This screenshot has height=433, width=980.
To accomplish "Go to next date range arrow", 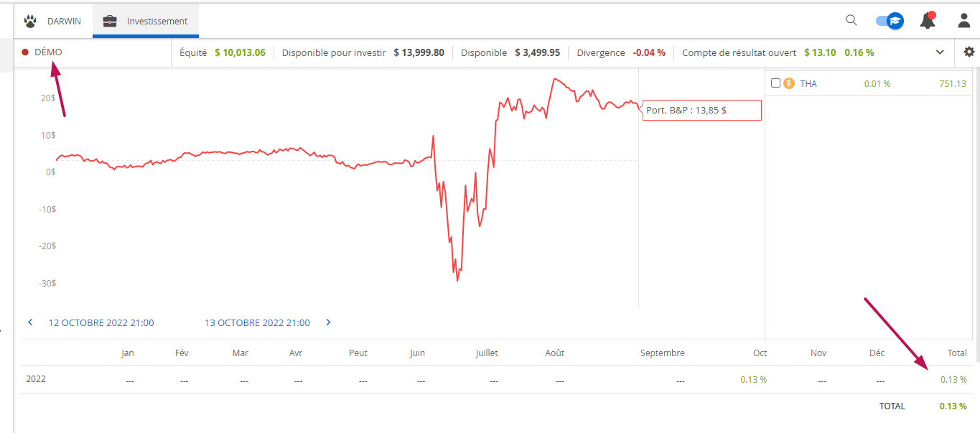I will (328, 322).
